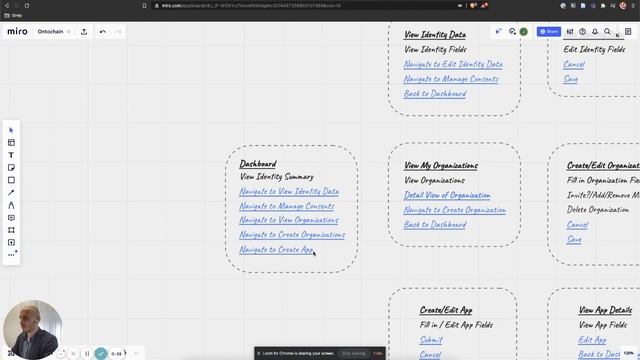
Task: Redo the last action
Action: point(118,32)
